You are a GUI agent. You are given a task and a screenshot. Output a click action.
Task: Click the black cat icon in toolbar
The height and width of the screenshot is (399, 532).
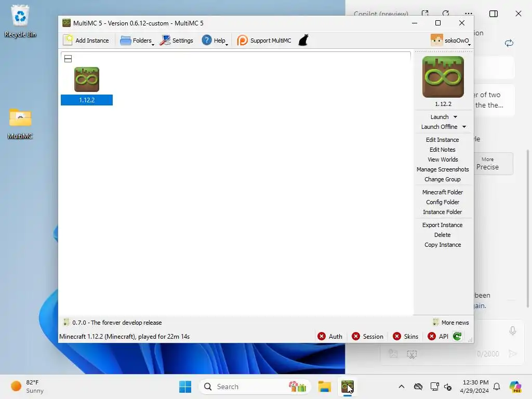click(x=303, y=40)
